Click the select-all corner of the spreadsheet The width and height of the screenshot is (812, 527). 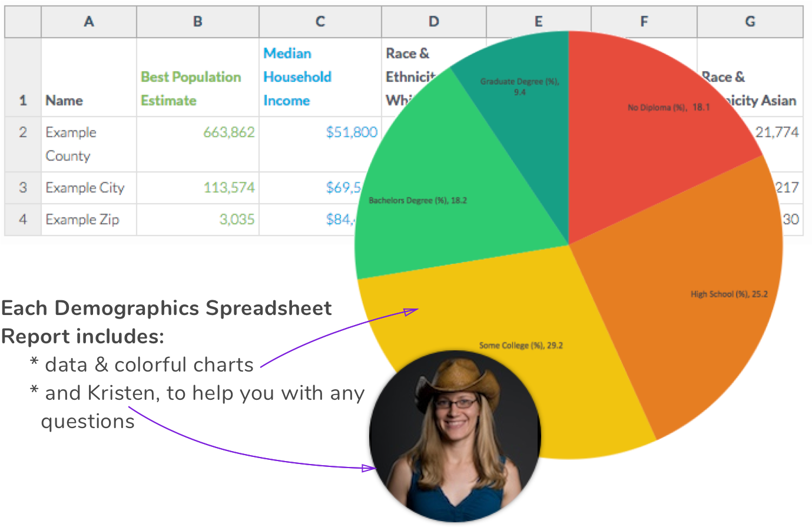click(23, 22)
